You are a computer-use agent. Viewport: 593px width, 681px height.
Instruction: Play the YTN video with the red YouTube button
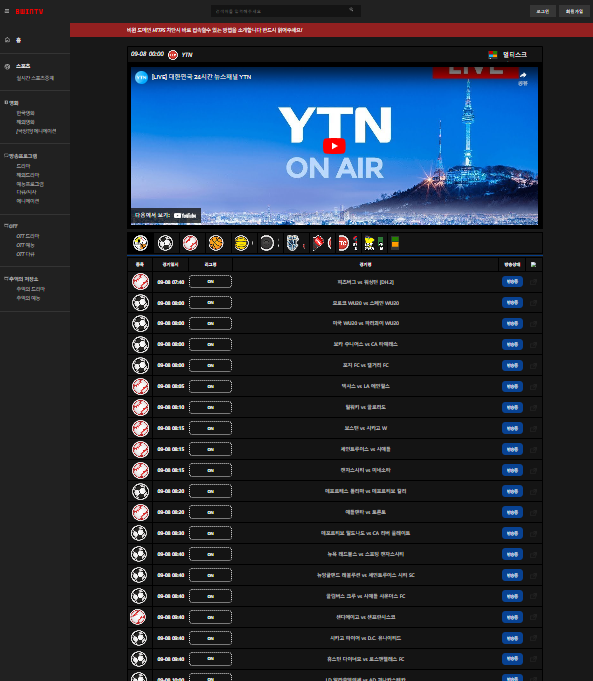coord(334,146)
